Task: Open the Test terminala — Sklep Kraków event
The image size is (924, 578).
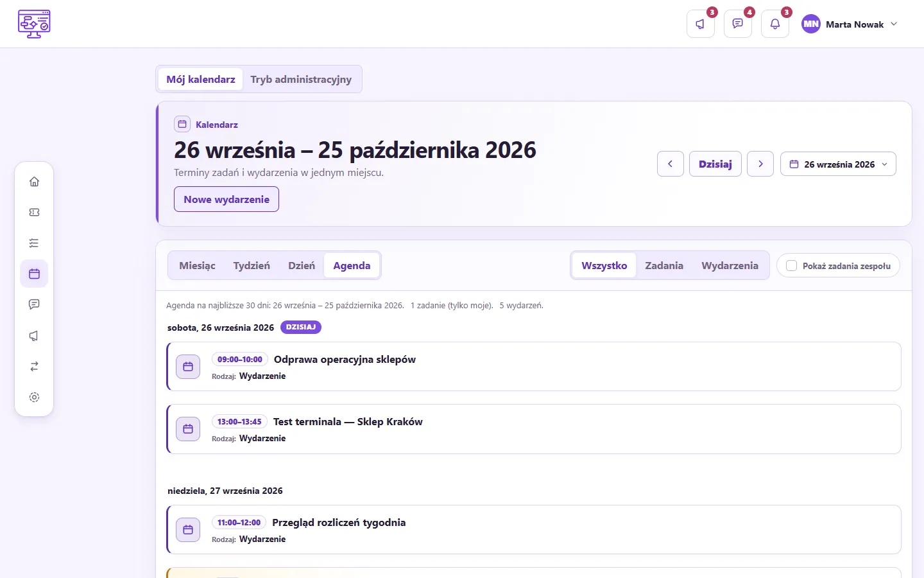Action: tap(534, 429)
